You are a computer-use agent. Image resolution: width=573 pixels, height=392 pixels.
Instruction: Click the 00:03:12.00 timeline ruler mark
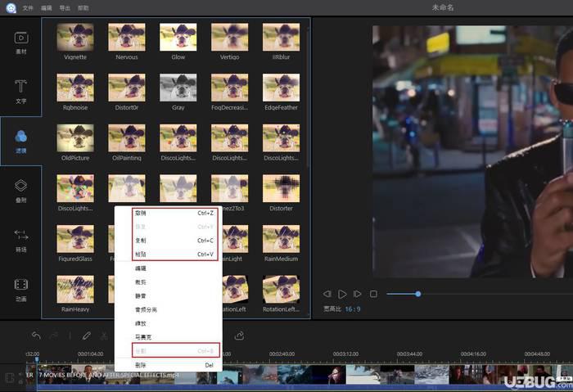coord(345,354)
